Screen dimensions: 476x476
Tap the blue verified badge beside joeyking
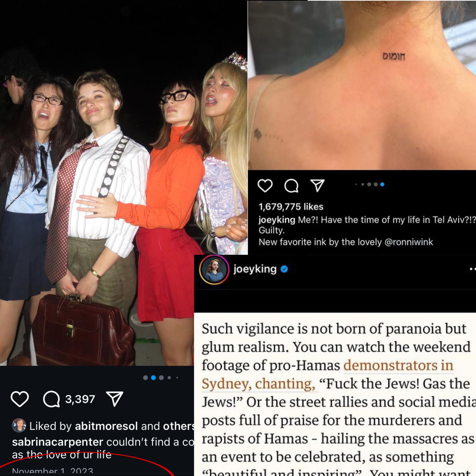pyautogui.click(x=284, y=269)
